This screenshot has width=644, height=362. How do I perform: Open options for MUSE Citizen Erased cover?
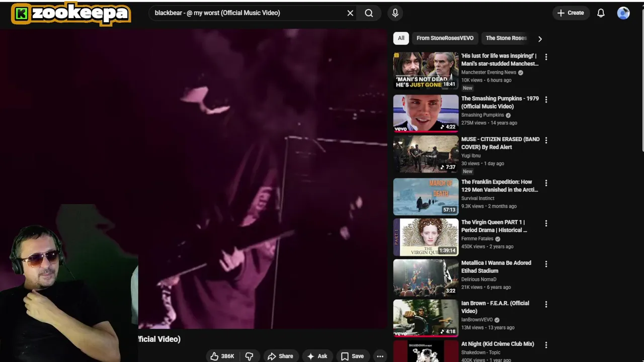coord(546,140)
